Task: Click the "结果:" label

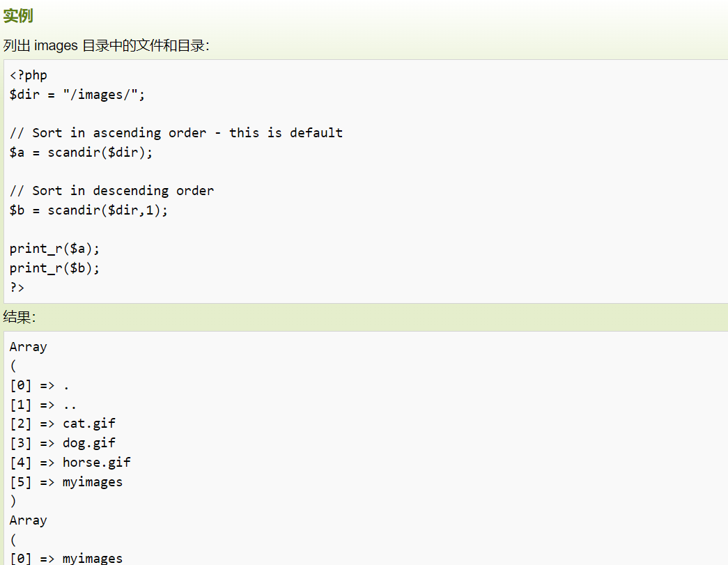Action: pos(20,318)
